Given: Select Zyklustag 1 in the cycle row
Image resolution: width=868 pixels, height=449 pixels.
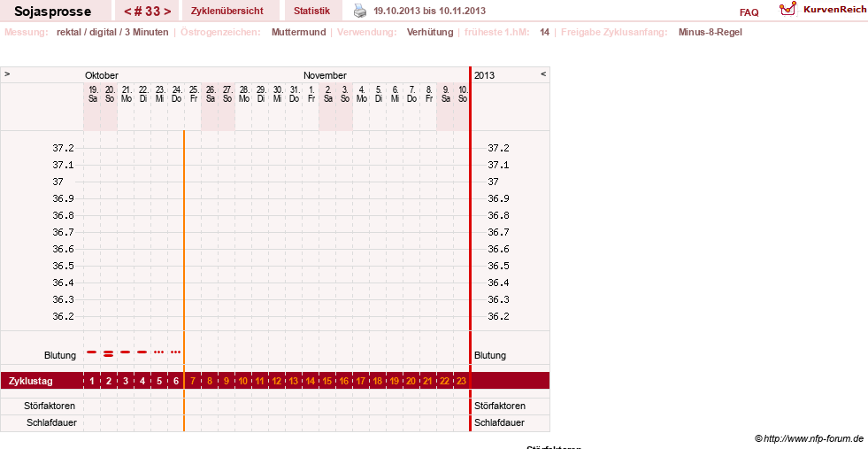Looking at the screenshot, I should [x=92, y=381].
